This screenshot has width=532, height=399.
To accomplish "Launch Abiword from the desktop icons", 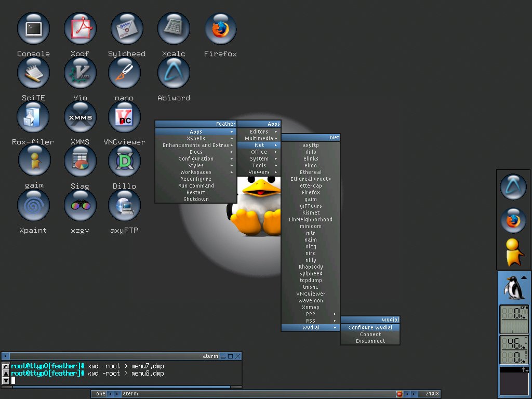I will point(174,73).
